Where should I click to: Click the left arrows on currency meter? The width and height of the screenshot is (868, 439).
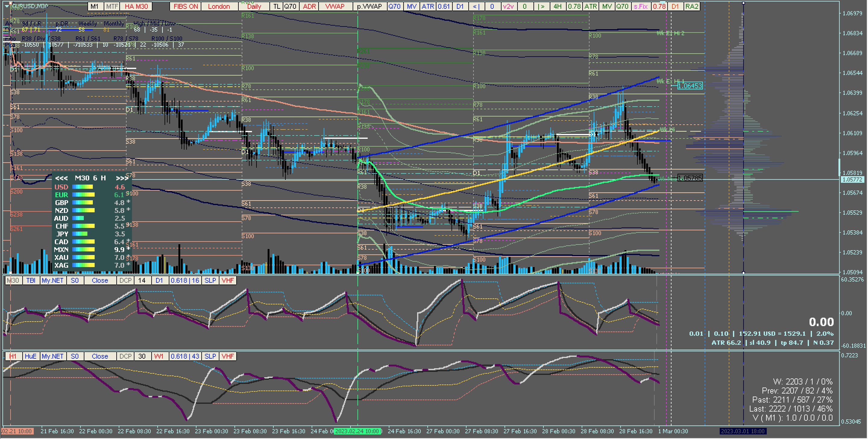tap(61, 178)
